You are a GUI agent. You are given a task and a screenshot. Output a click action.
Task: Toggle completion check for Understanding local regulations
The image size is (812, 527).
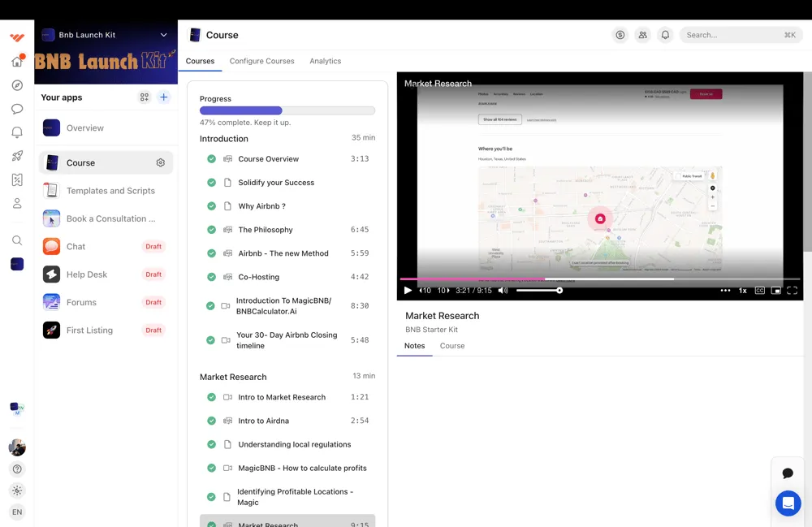click(x=211, y=444)
